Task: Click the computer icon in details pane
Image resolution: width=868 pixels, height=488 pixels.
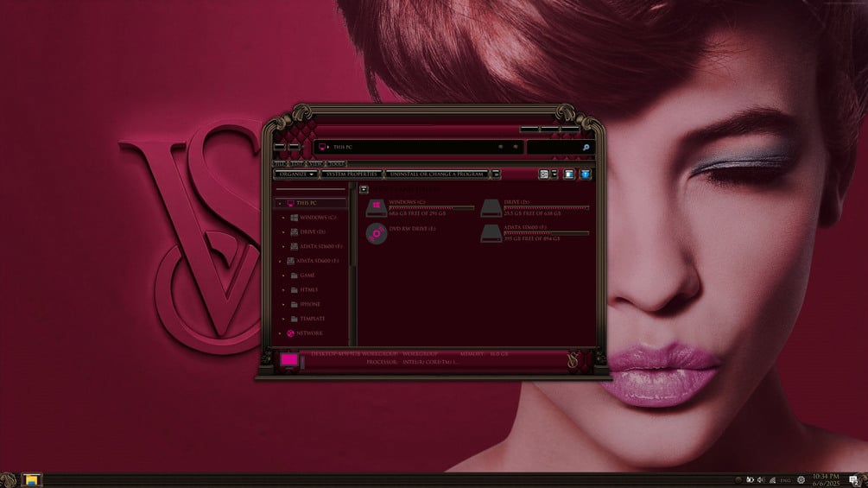Action: click(289, 360)
